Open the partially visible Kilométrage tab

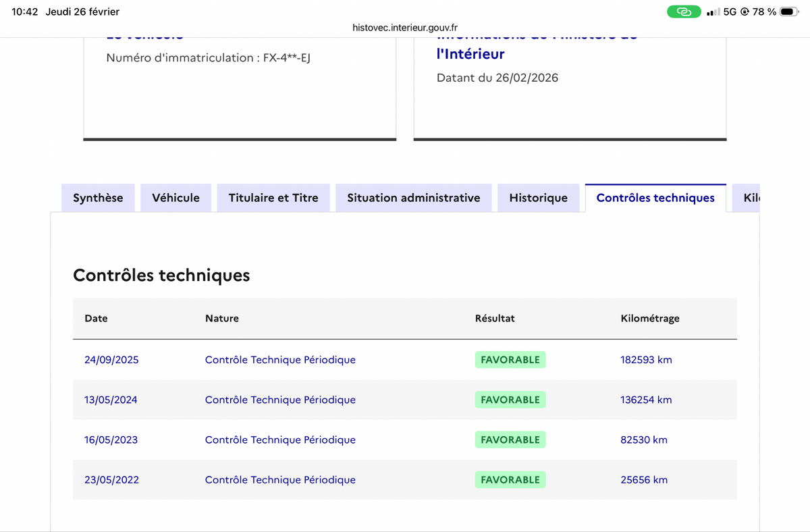tap(747, 198)
